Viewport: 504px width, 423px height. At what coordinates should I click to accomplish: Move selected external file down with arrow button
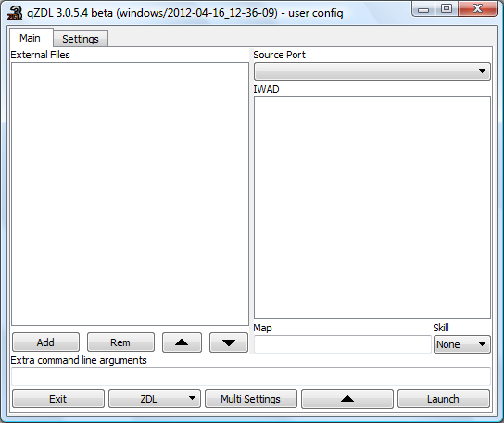(x=229, y=342)
